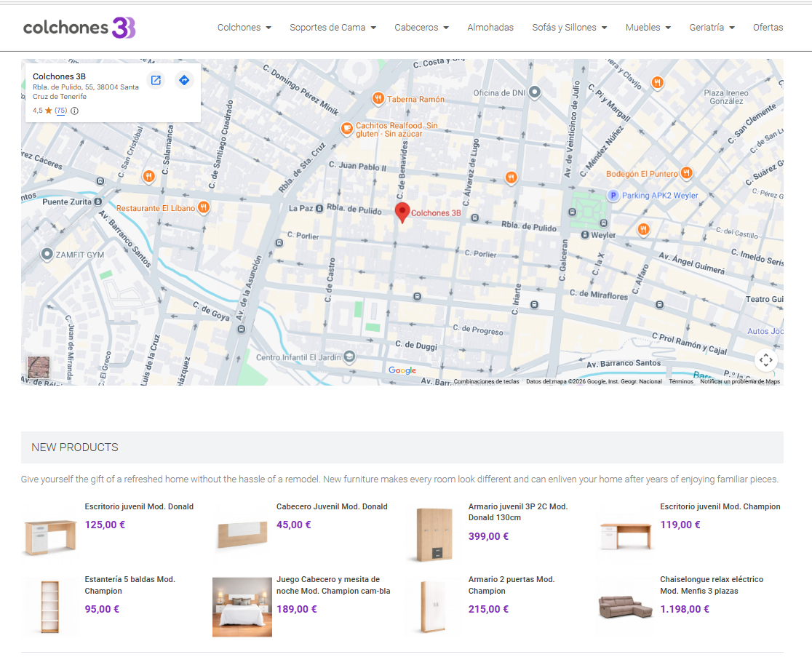812x657 pixels.
Task: Click the blue directions arrow icon
Action: point(184,80)
